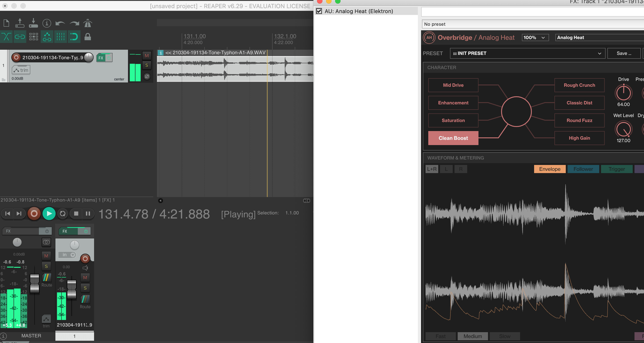Enable the AU Analog Heat checkbox
The image size is (644, 343).
319,11
